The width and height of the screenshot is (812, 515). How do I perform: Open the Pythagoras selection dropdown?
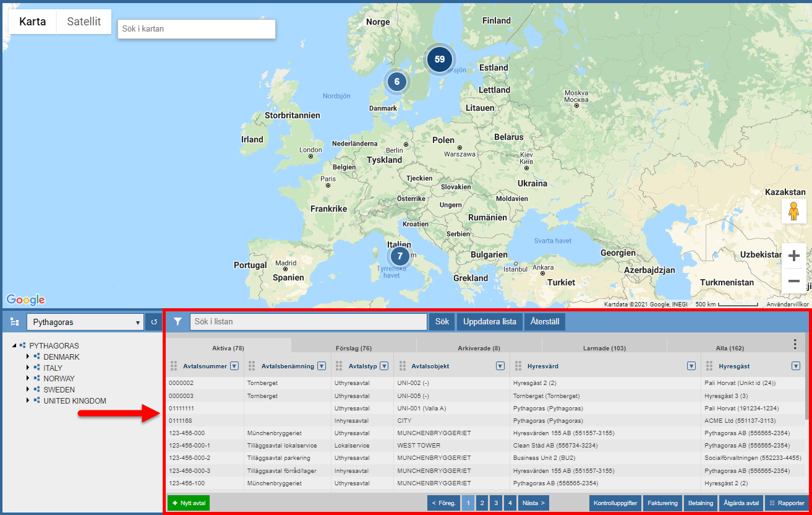pyautogui.click(x=85, y=322)
